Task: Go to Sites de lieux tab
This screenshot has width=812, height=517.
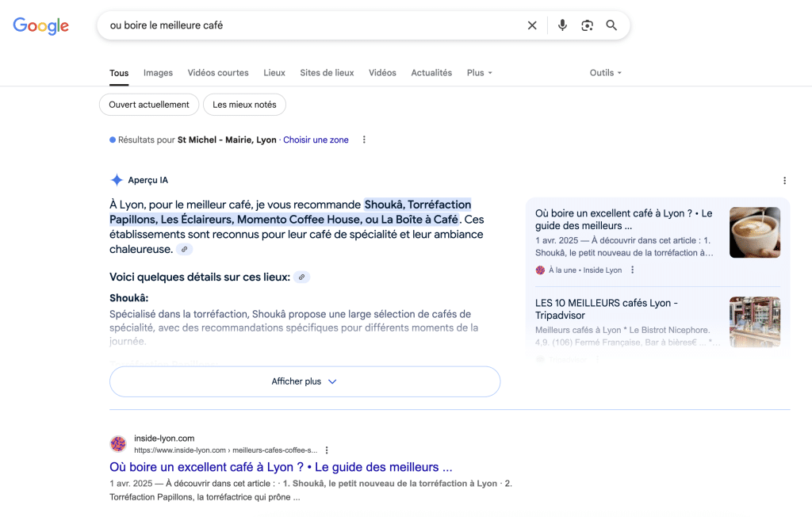Action: pyautogui.click(x=327, y=73)
